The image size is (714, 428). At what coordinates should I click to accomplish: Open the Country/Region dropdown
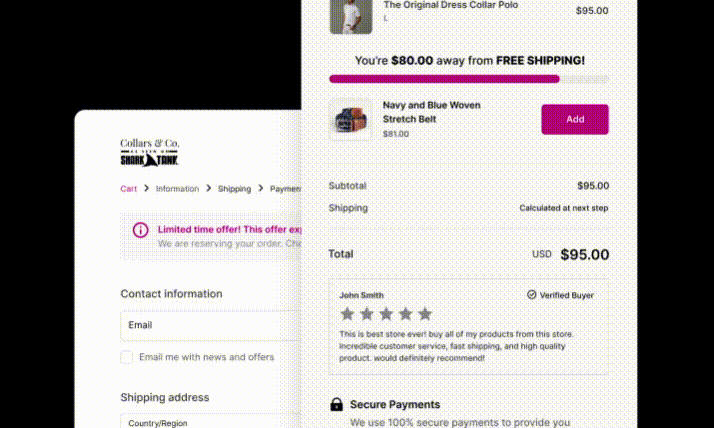click(210, 422)
